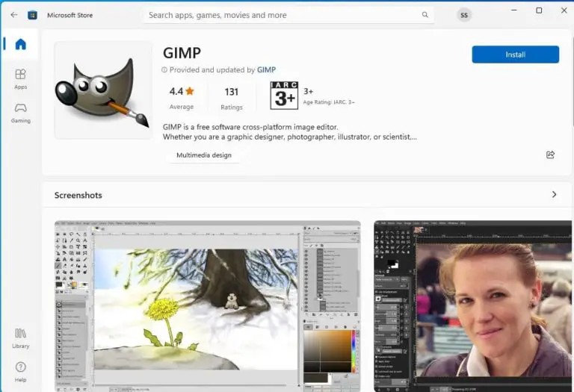Open the woman portrait screenshot

click(x=472, y=306)
